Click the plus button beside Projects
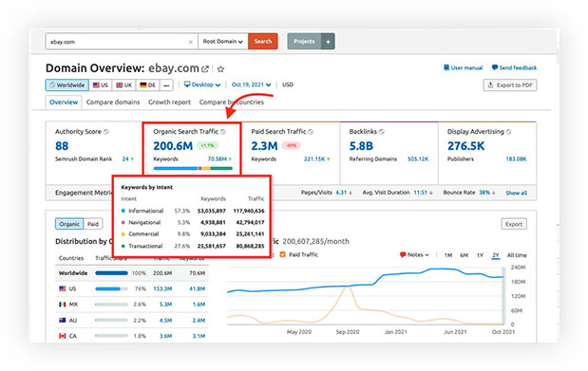Screen dimensions: 588x371 click(328, 41)
